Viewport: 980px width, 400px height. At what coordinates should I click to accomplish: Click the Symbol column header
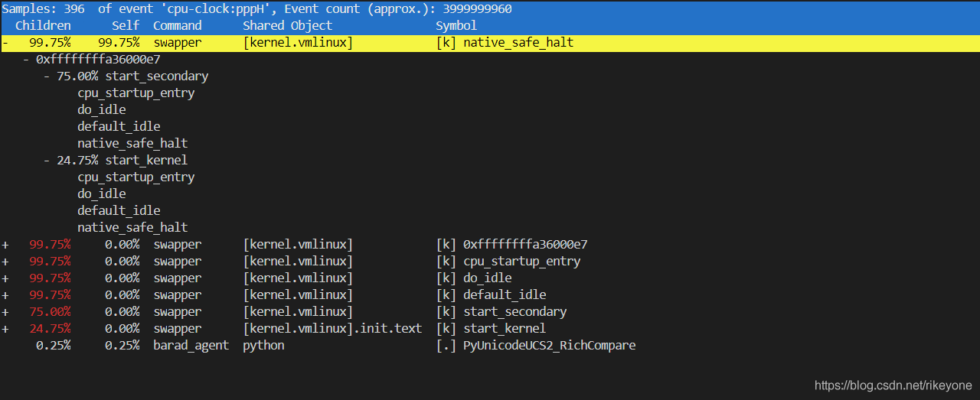coord(456,26)
